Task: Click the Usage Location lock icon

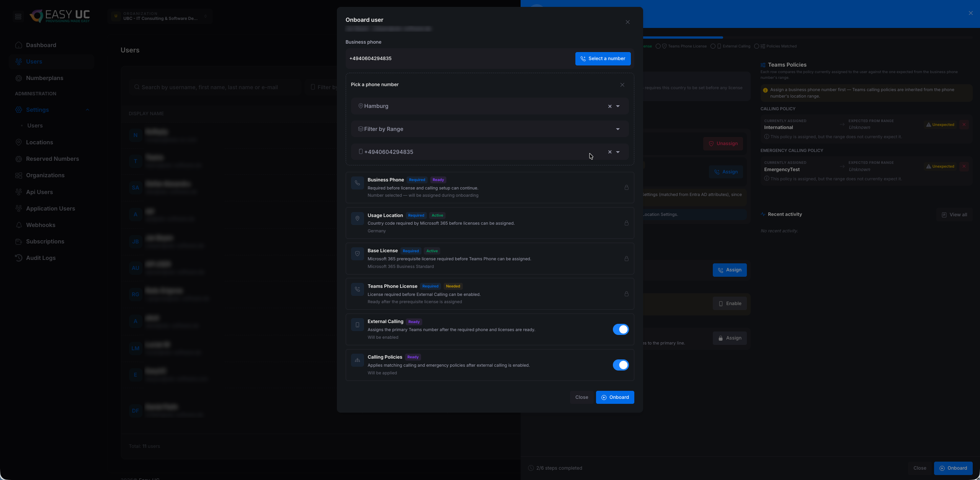Action: click(626, 223)
